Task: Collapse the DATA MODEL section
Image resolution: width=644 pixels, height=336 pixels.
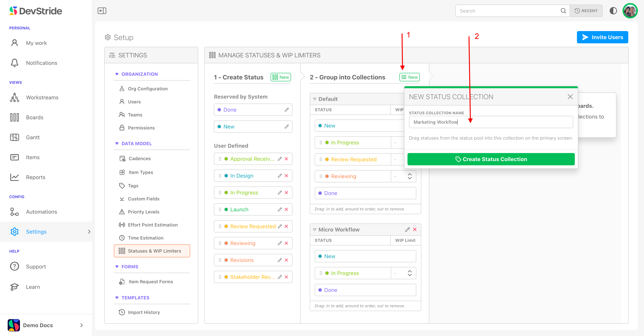Action: pos(117,144)
